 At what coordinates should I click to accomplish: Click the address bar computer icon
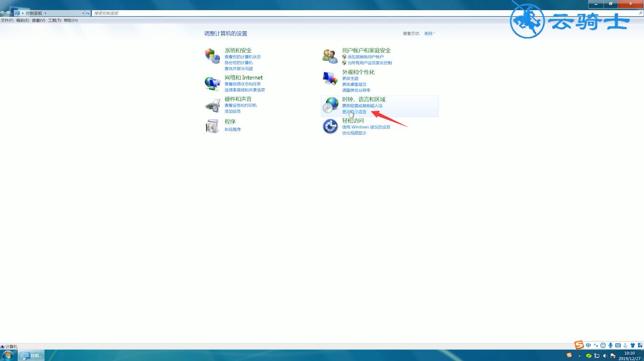click(18, 13)
